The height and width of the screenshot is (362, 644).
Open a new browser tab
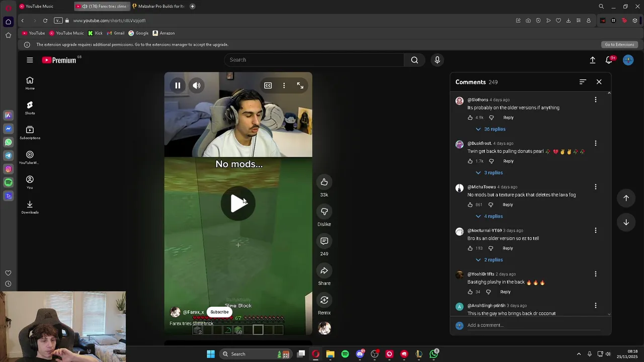coord(192,6)
